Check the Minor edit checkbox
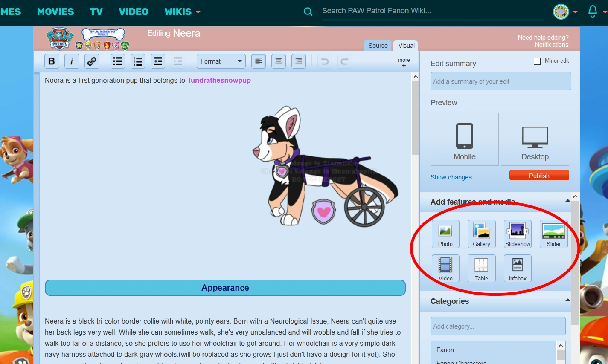 tap(537, 61)
